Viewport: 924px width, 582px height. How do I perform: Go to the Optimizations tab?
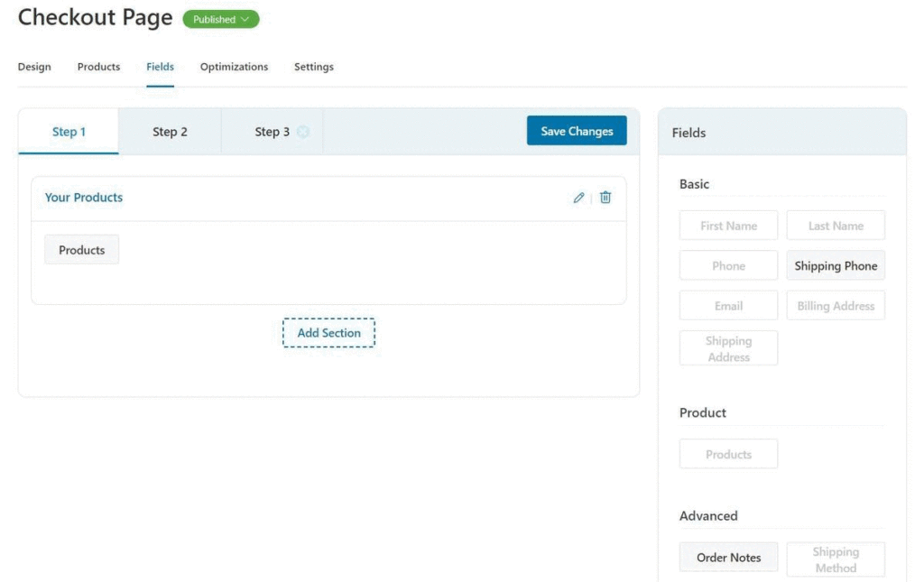[234, 67]
